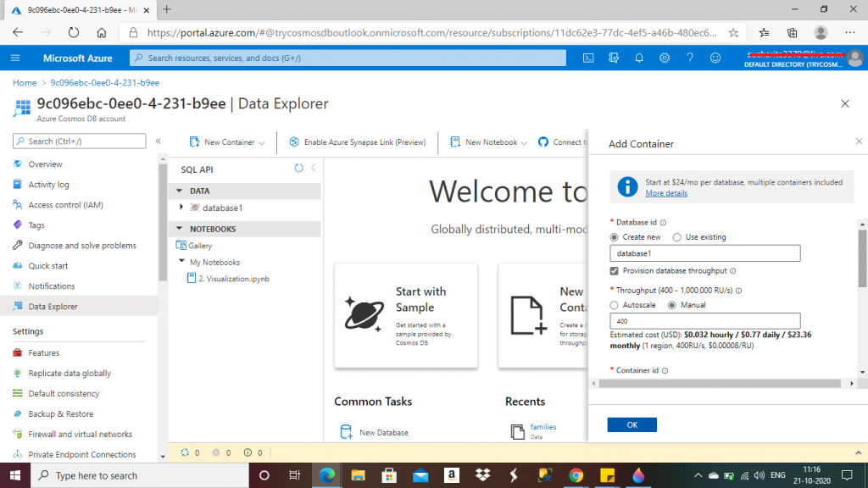Select the Create new database radio button
The width and height of the screenshot is (868, 488).
click(615, 237)
